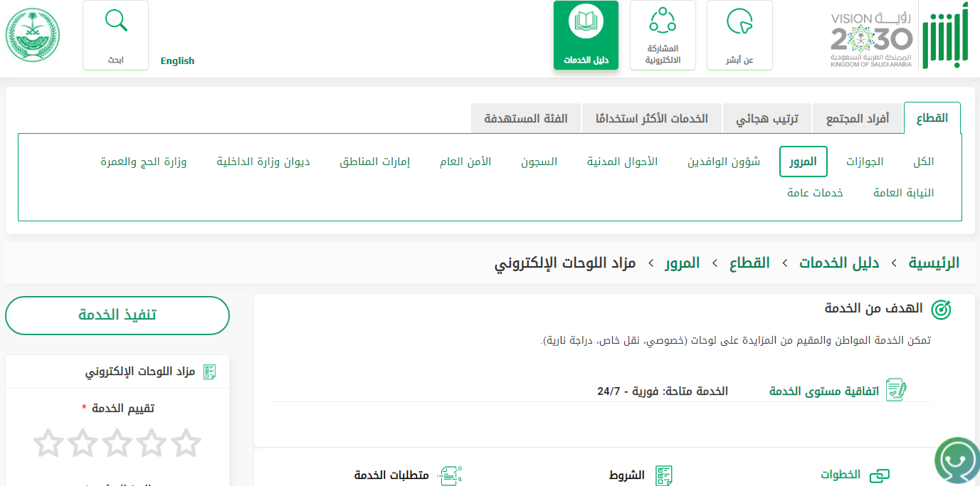This screenshot has height=486, width=980.
Task: Go to الرئيسية in the breadcrumb
Action: click(x=934, y=263)
